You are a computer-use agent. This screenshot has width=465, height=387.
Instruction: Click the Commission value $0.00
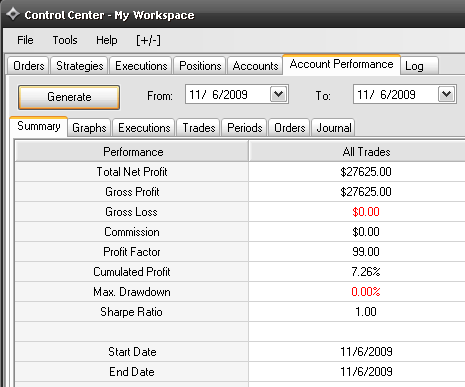tap(366, 232)
